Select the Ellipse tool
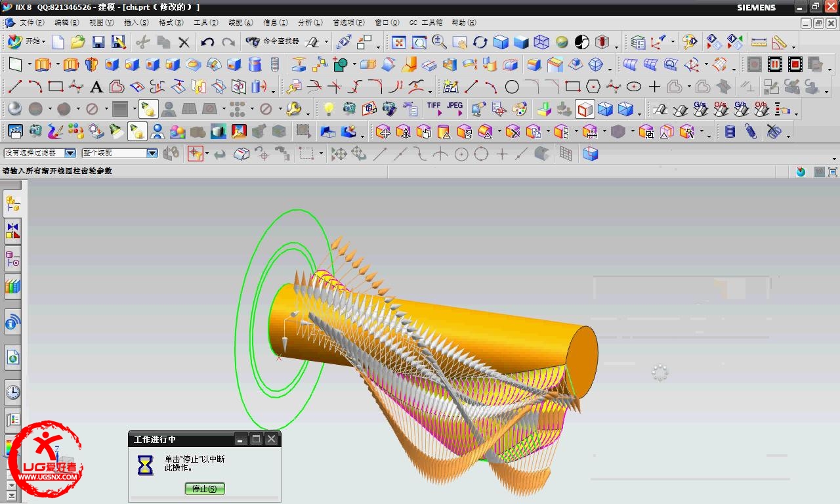Viewport: 840px width, 504px height. pyautogui.click(x=634, y=87)
